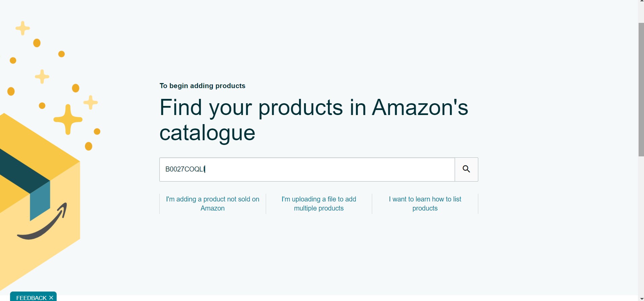Dismiss the FEEDBACK tab with its X
This screenshot has width=644, height=301.
(51, 298)
